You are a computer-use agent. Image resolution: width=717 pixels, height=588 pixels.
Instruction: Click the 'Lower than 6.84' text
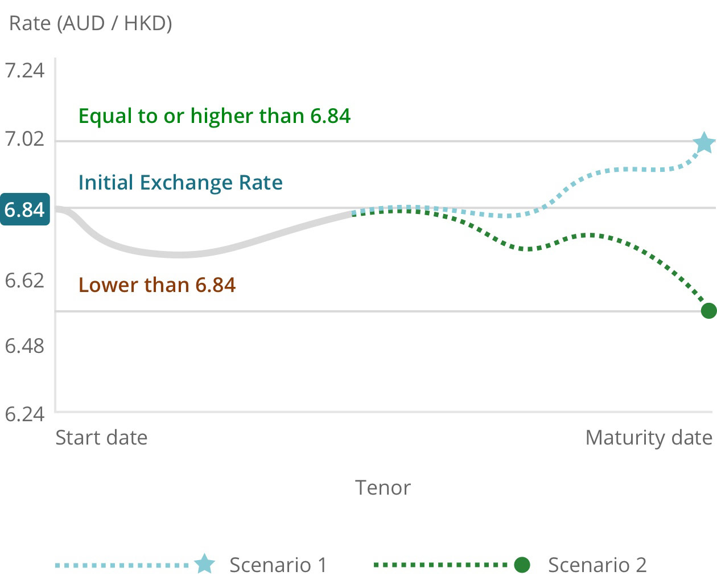(x=157, y=285)
